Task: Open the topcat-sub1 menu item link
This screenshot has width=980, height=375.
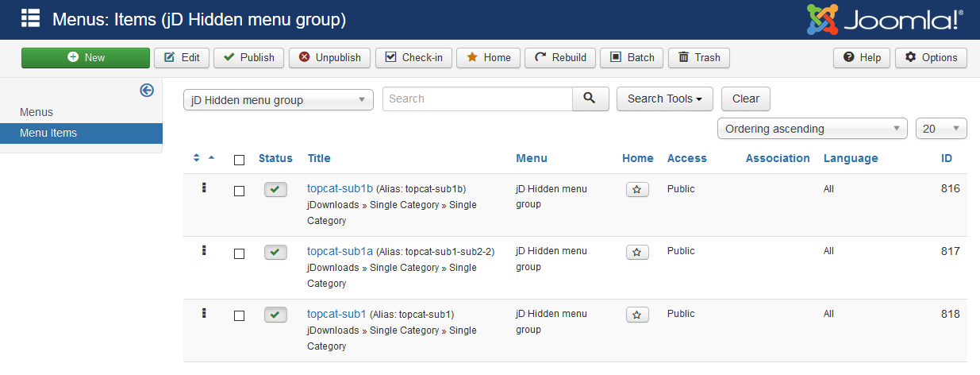Action: (x=336, y=314)
